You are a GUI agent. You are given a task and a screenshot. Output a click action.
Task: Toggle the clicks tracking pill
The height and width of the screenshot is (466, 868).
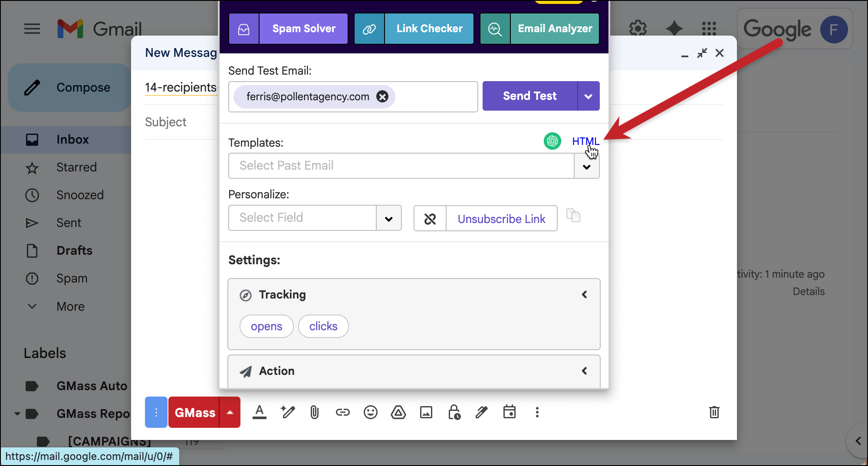tap(323, 326)
